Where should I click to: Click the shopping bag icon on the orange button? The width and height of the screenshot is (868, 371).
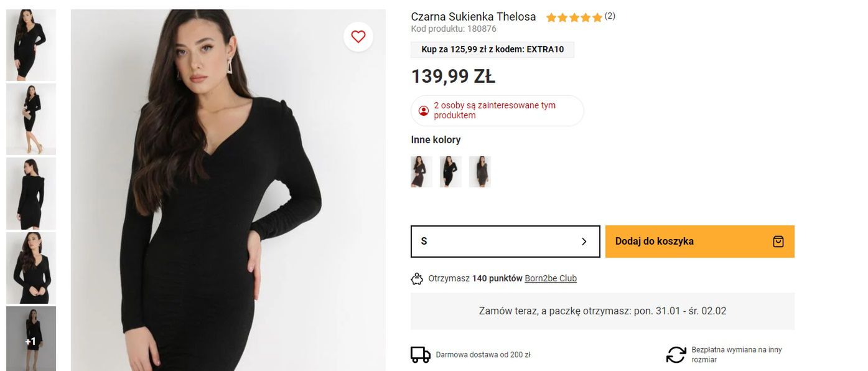coord(778,241)
